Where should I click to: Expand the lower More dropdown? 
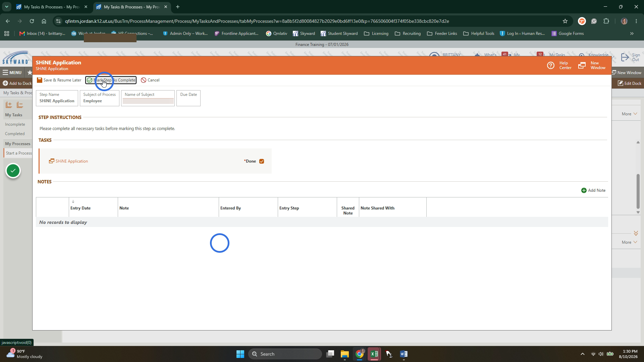[629, 242]
